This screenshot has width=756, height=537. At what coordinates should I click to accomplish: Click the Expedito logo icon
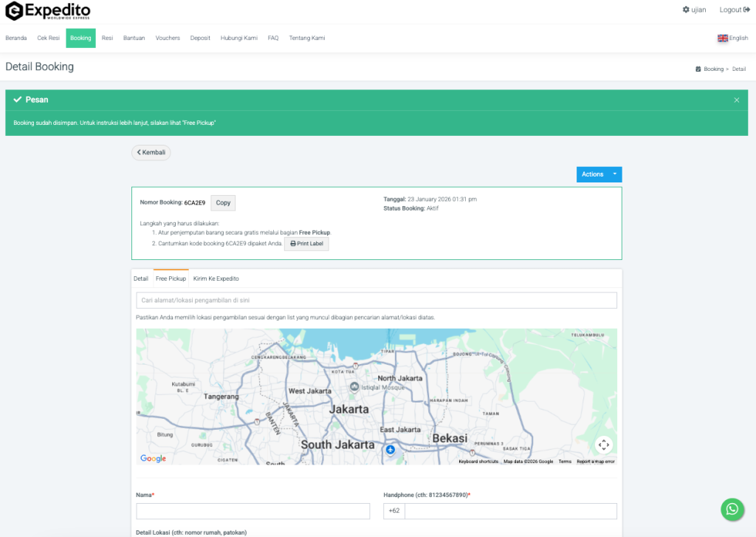(14, 11)
